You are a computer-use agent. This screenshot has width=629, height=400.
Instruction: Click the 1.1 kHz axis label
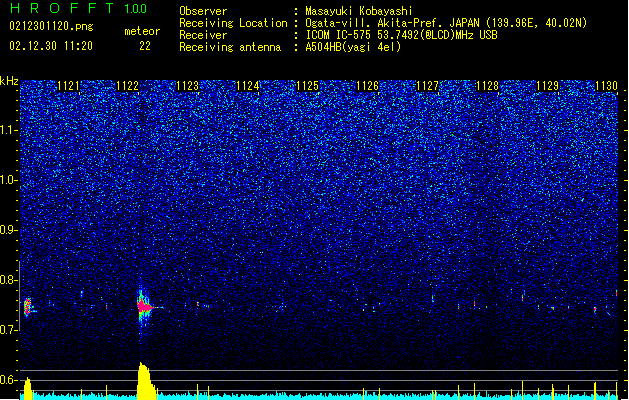click(9, 130)
